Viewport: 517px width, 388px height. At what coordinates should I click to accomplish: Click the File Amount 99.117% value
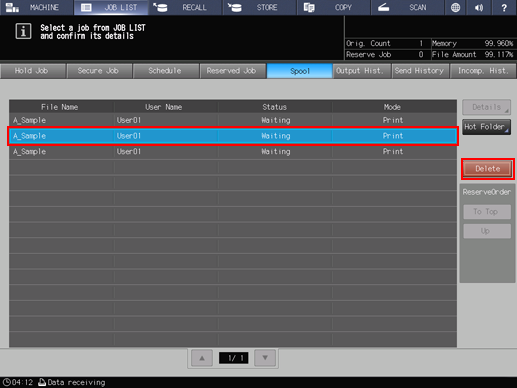[x=499, y=55]
